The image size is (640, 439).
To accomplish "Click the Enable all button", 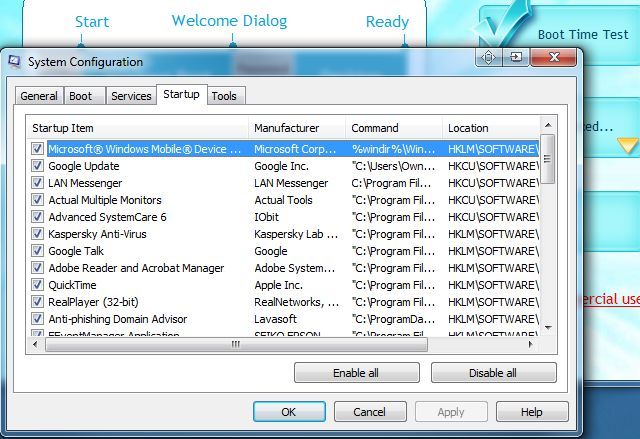I will (x=356, y=373).
